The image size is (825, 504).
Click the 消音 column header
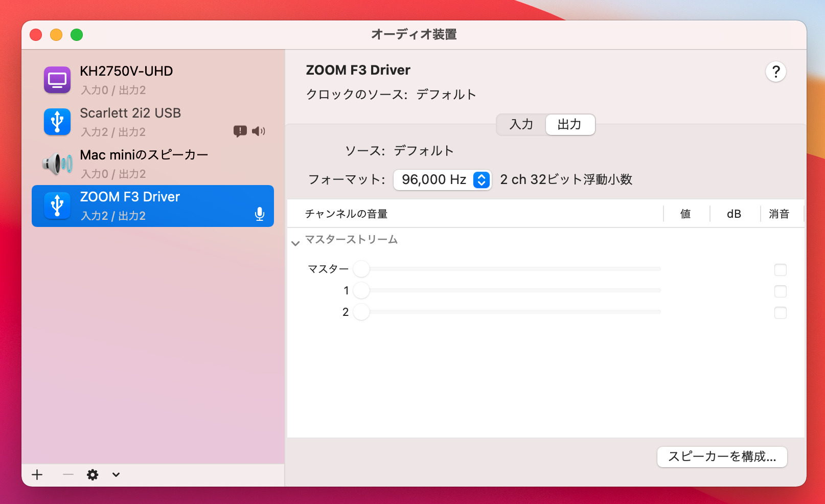(779, 214)
